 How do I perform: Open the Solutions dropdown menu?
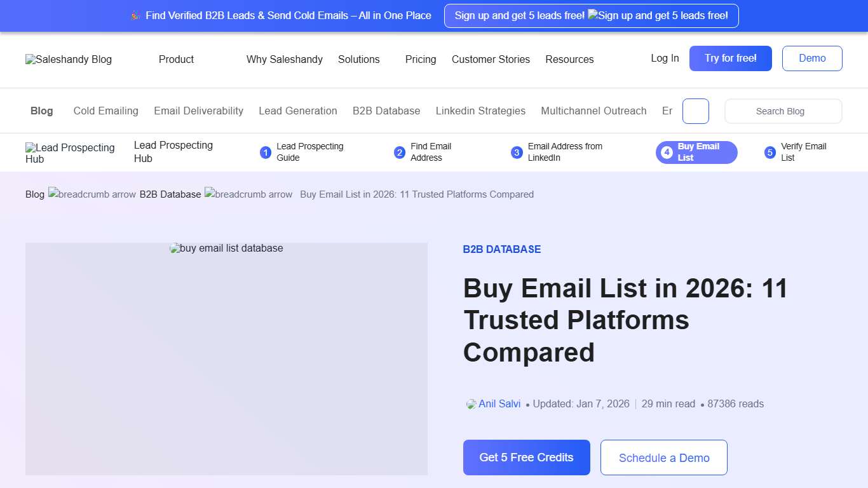[359, 60]
